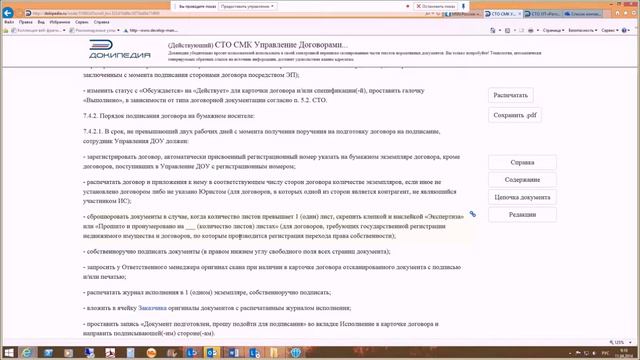The height and width of the screenshot is (360, 640).
Task: Click the Справка sidebar button
Action: (522, 162)
